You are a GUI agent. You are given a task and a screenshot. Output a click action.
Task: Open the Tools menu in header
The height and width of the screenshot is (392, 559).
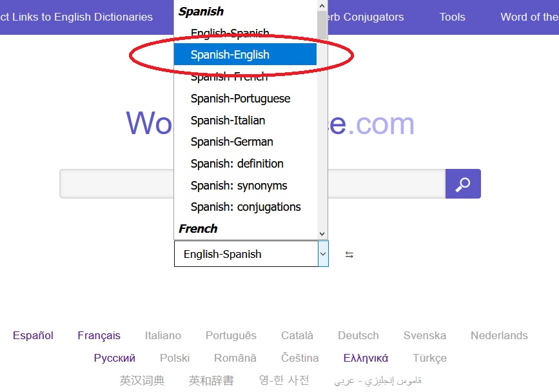coord(452,17)
